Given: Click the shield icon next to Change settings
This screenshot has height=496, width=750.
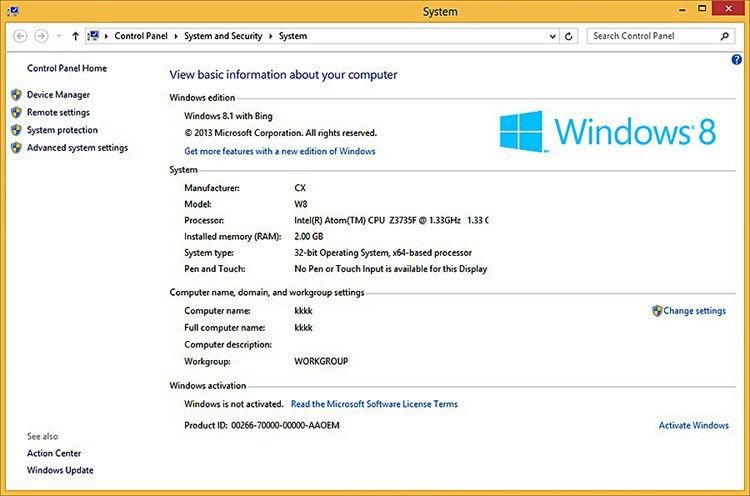Looking at the screenshot, I should tap(657, 311).
